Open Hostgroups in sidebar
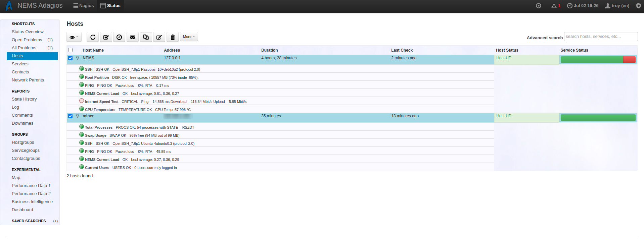Image resolution: width=644 pixels, height=240 pixels. [23, 142]
